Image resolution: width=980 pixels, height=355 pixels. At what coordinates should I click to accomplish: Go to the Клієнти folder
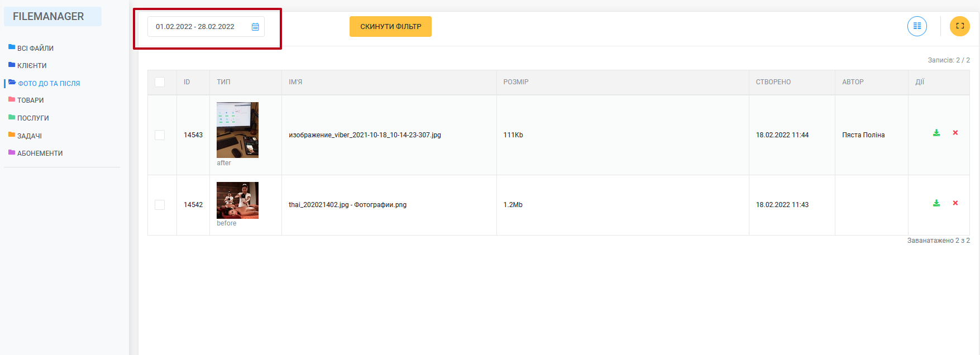pyautogui.click(x=32, y=66)
